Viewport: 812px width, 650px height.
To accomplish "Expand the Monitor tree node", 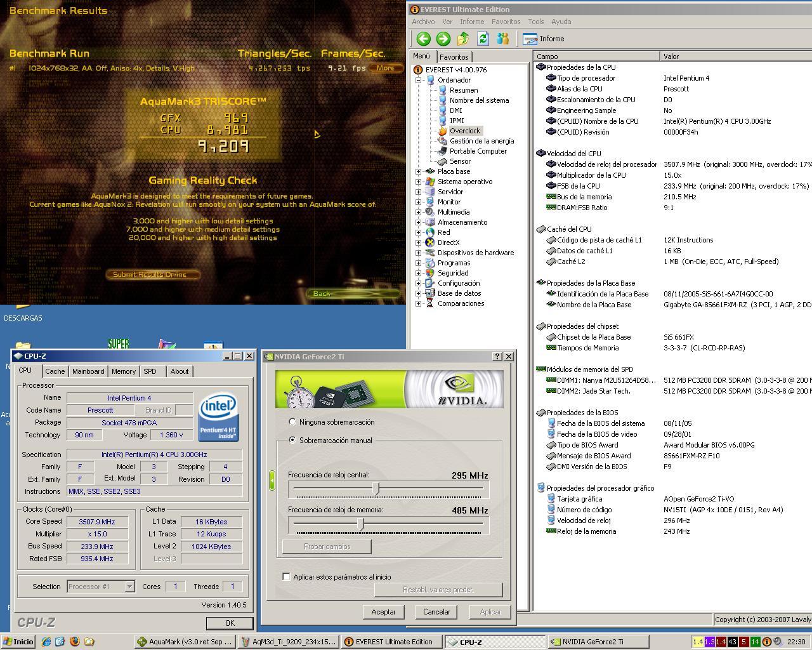I will coord(419,202).
